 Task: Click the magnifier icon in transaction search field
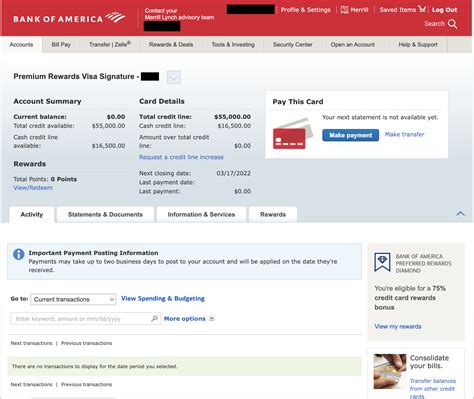click(x=154, y=318)
